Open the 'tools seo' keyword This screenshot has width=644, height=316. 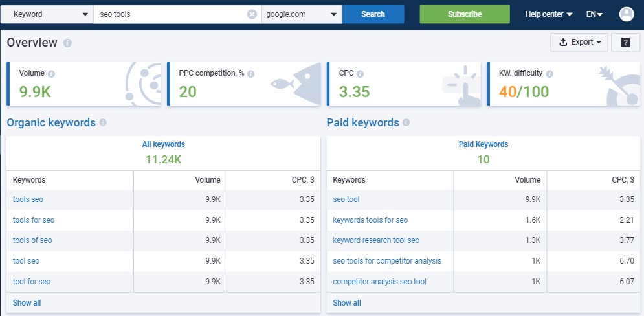28,199
